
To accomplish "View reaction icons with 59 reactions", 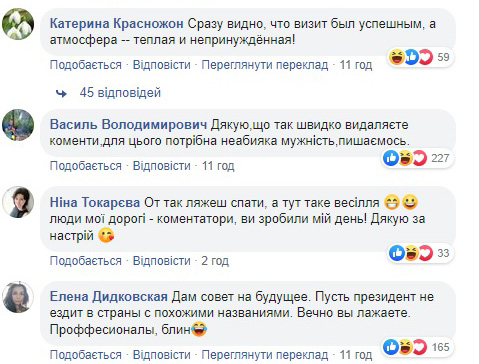I will click(x=411, y=57).
